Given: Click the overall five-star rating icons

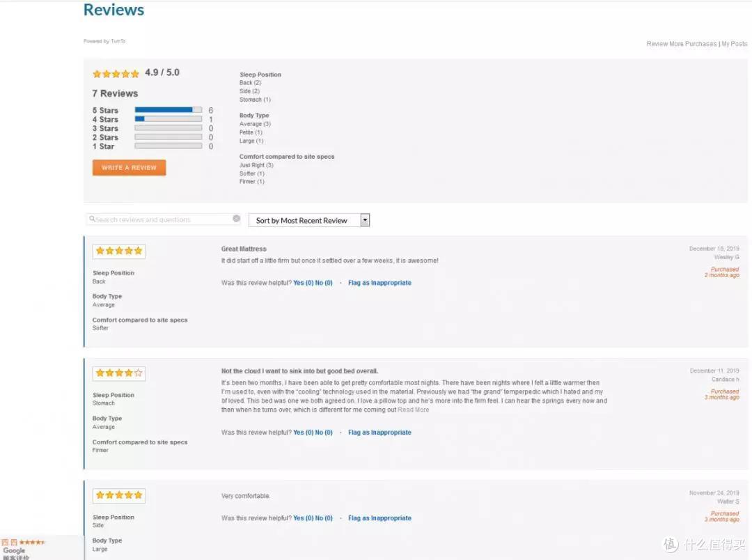Looking at the screenshot, I should [116, 73].
